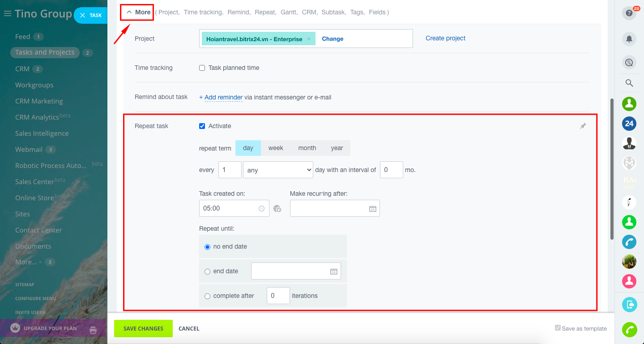Image resolution: width=644 pixels, height=344 pixels.
Task: Set the repeat term to month
Action: tap(307, 148)
